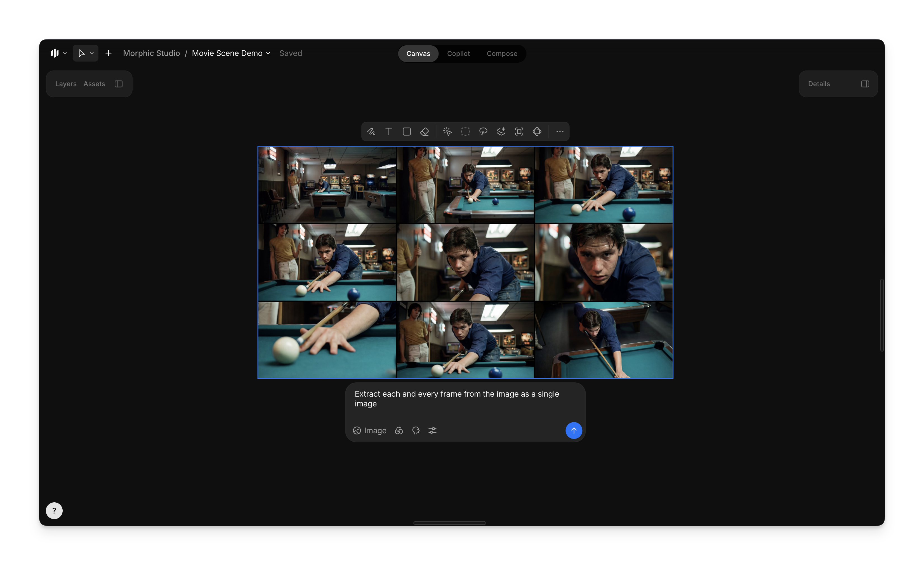This screenshot has width=924, height=565.
Task: Toggle the left sidebar panel icon
Action: click(119, 84)
